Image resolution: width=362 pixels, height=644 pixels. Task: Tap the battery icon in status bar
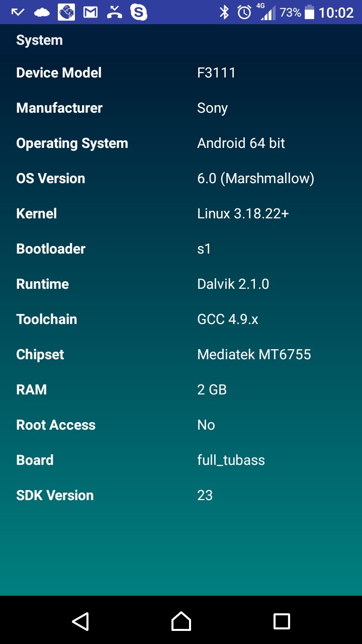(x=310, y=12)
